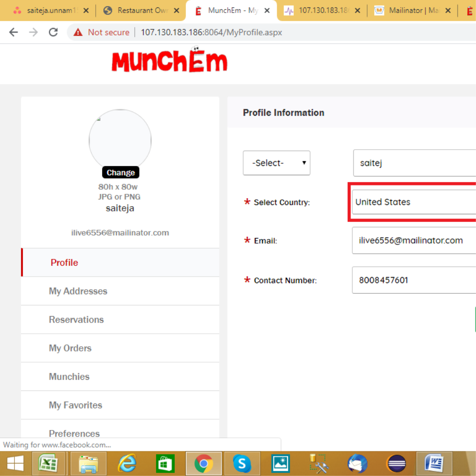Launch Internet Explorer from the taskbar
This screenshot has width=476, height=476.
(126, 463)
